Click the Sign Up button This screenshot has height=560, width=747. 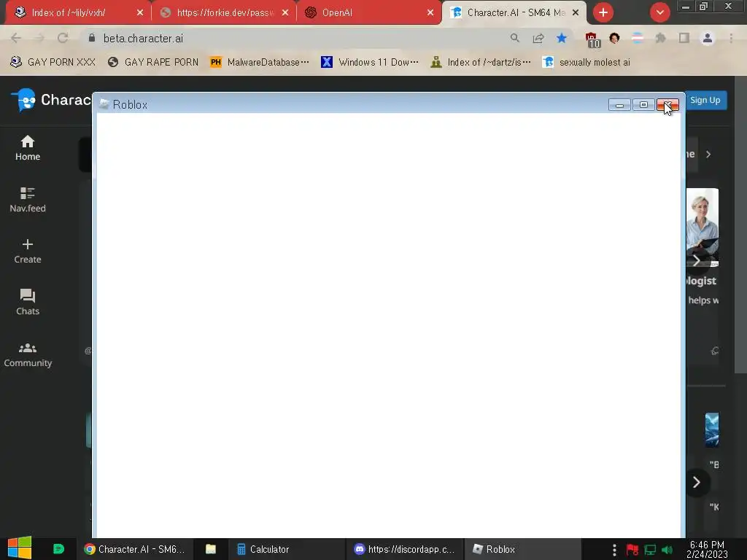click(705, 100)
